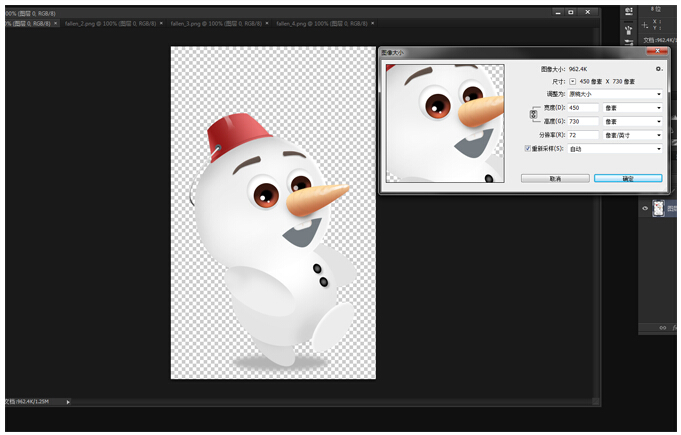Click the 宽度(D) width input field

[x=583, y=108]
